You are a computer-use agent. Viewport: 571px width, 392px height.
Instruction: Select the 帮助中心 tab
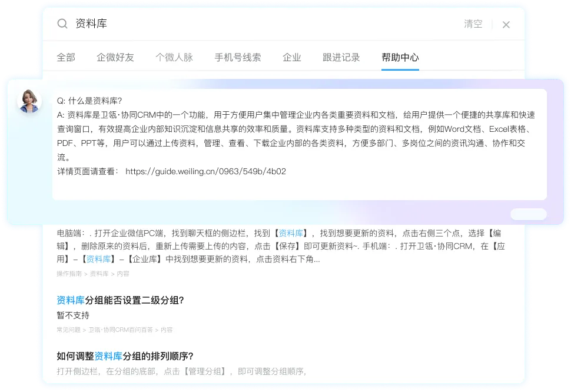[400, 57]
